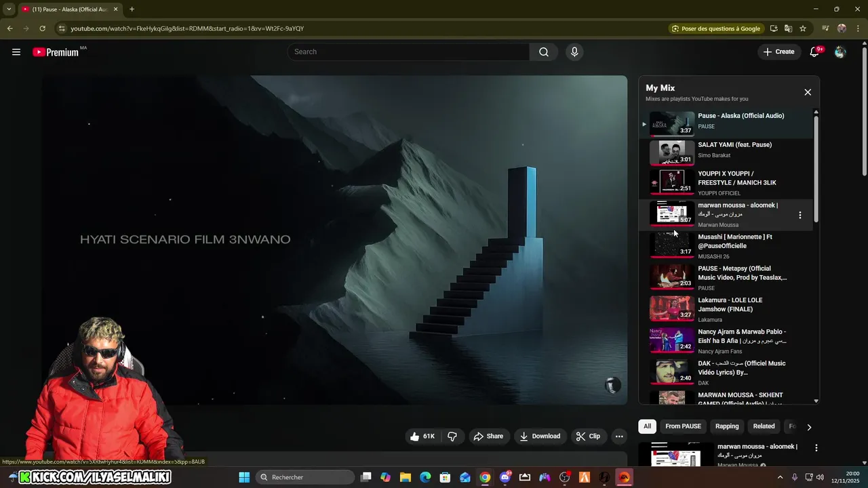Reload the page
The image size is (868, 488).
pyautogui.click(x=42, y=28)
